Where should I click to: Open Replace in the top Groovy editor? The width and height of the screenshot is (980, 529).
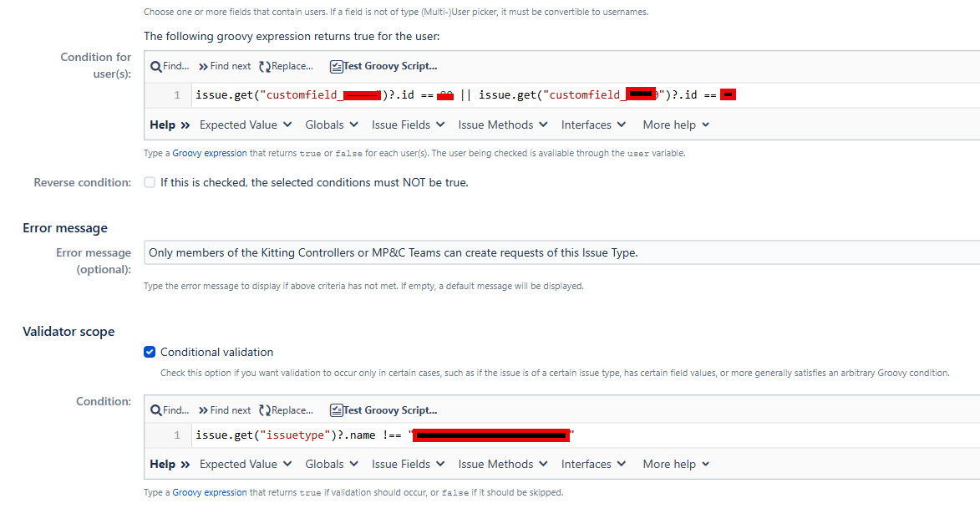[x=287, y=65]
